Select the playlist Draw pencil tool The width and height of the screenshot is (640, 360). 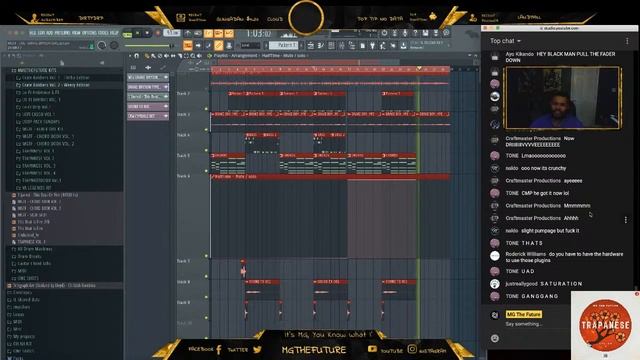(147, 56)
